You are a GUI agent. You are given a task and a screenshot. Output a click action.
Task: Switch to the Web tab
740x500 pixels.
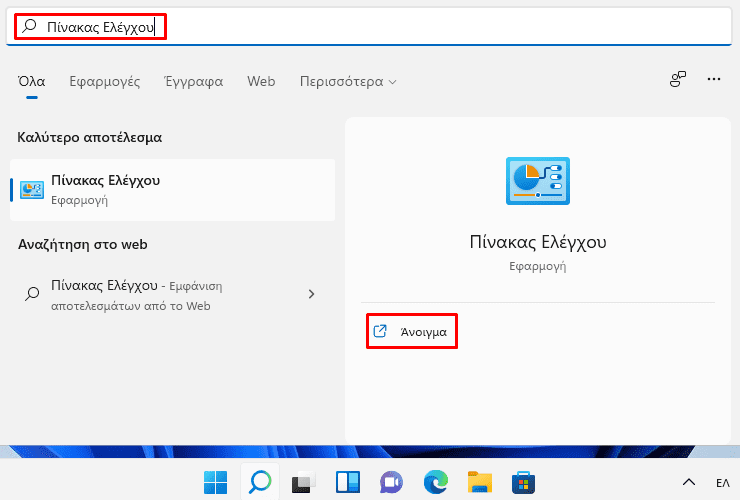[x=261, y=81]
